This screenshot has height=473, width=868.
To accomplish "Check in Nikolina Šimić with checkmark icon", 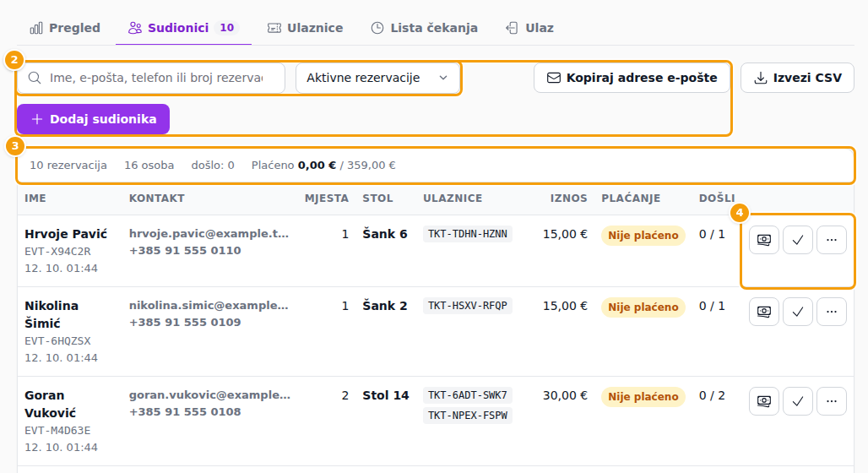I will pos(798,312).
